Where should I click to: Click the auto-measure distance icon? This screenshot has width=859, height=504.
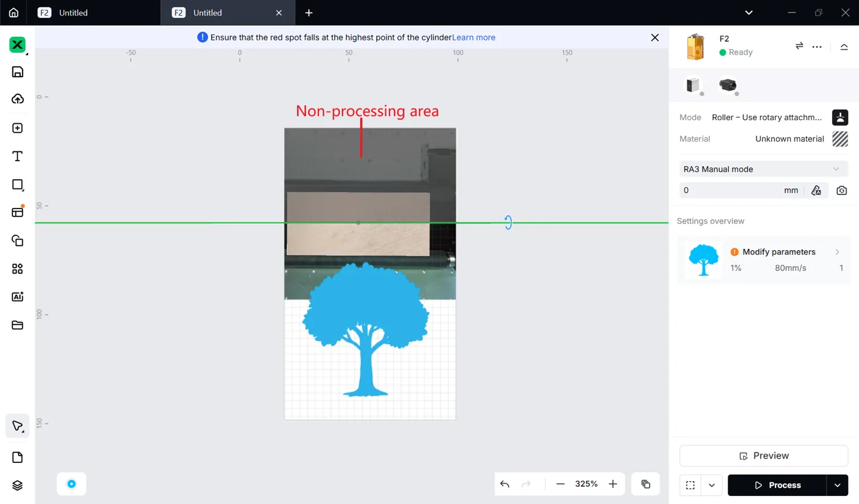(x=816, y=190)
